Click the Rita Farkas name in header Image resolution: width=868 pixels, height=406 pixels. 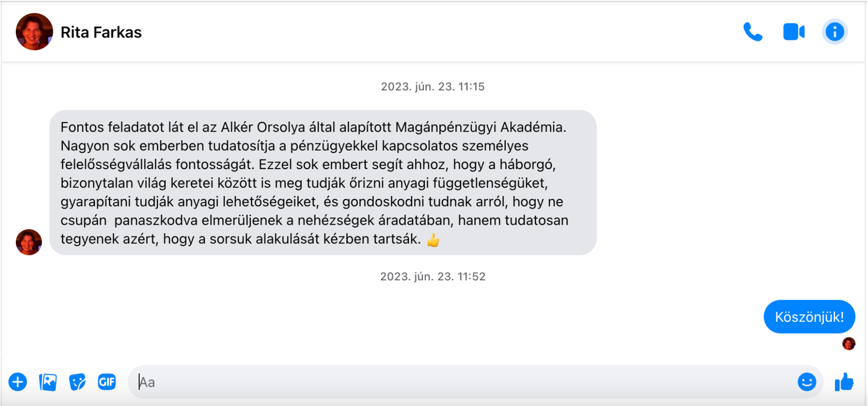101,33
